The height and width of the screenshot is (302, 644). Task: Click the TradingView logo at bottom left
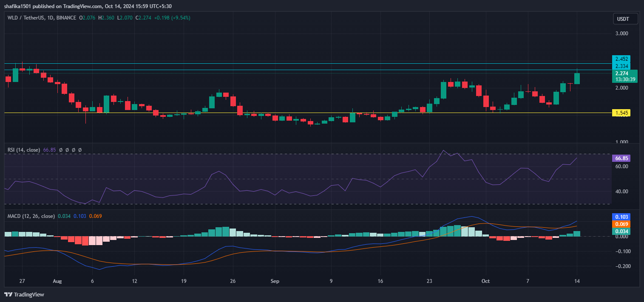pyautogui.click(x=24, y=294)
